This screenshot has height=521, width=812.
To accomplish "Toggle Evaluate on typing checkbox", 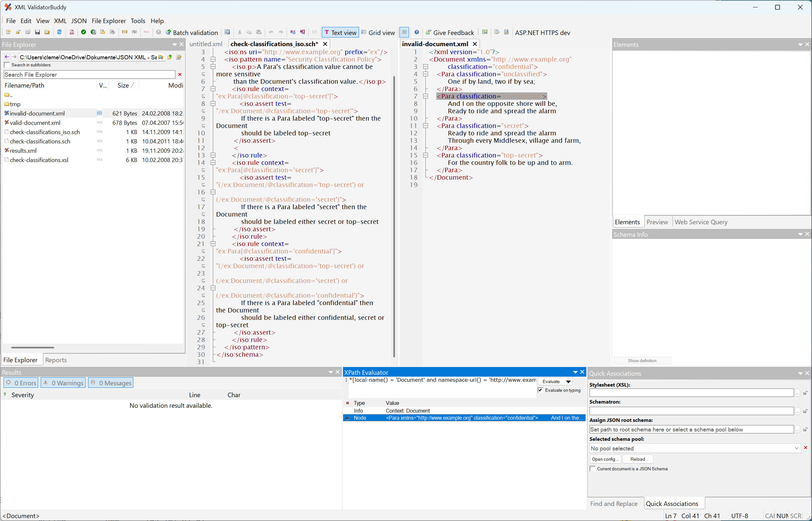I will pos(540,390).
